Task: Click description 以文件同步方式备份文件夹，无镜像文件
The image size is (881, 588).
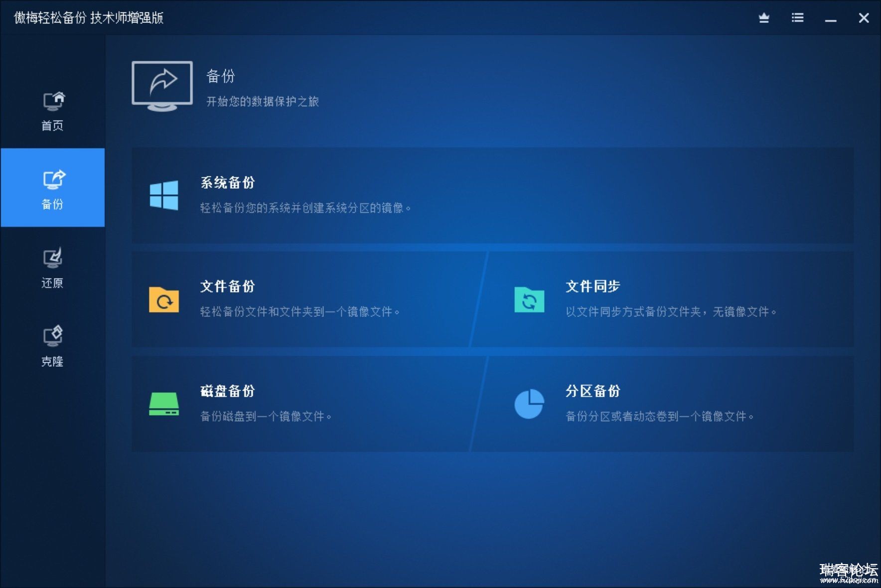Action: point(671,312)
